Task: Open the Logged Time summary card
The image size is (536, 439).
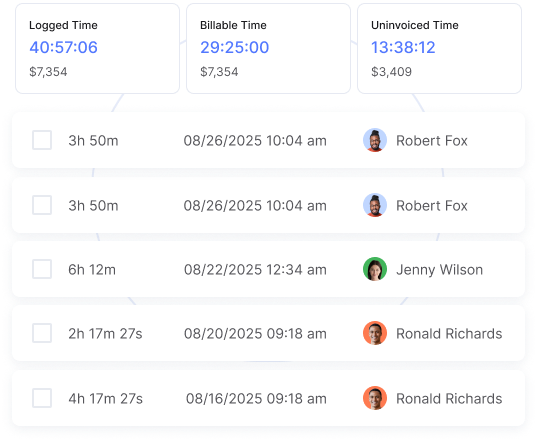Action: point(97,49)
